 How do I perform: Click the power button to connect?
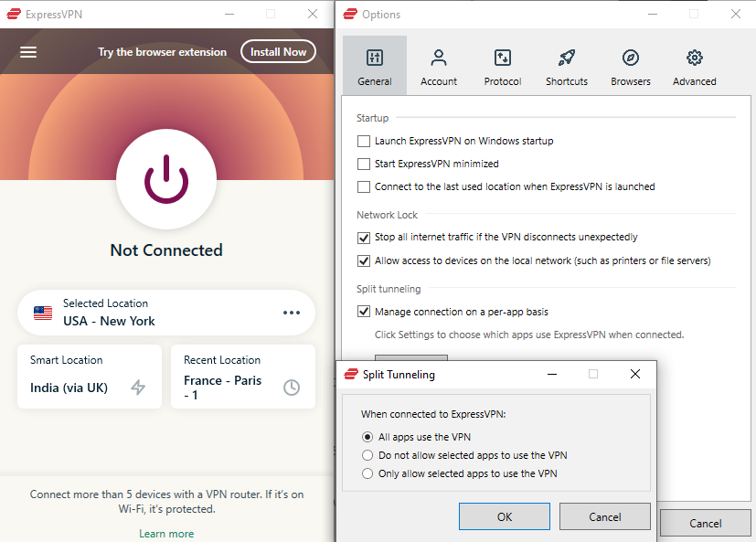(x=165, y=179)
